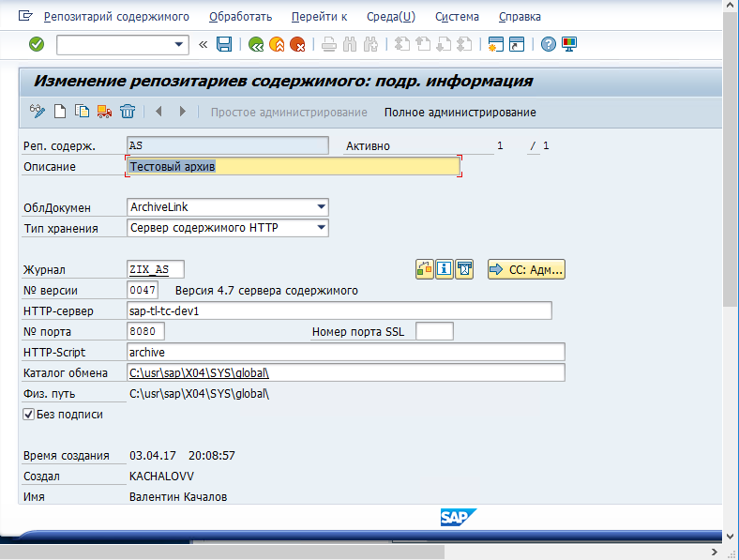Screen dimensions: 739x560
Task: Open the Тип хранения dropdown list
Action: (x=321, y=227)
